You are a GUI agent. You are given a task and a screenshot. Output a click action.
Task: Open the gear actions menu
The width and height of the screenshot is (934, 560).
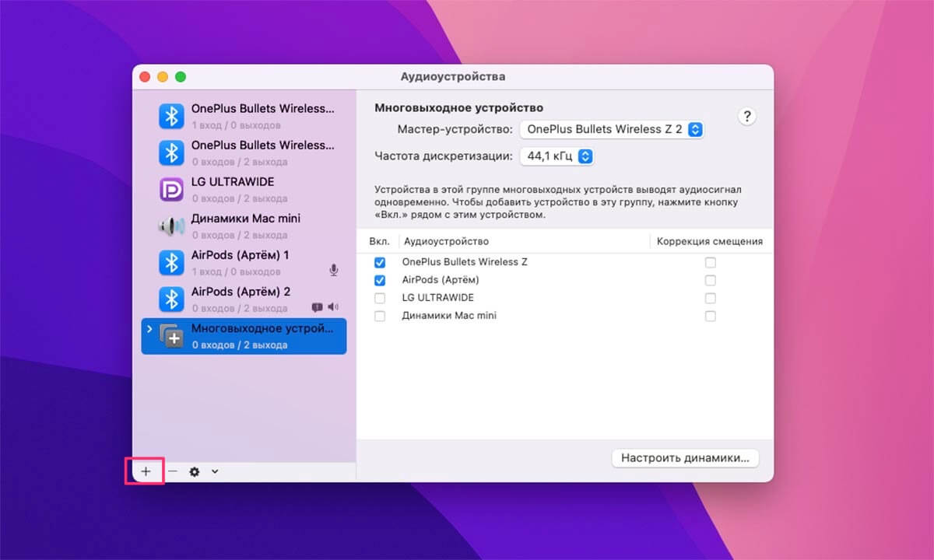195,471
